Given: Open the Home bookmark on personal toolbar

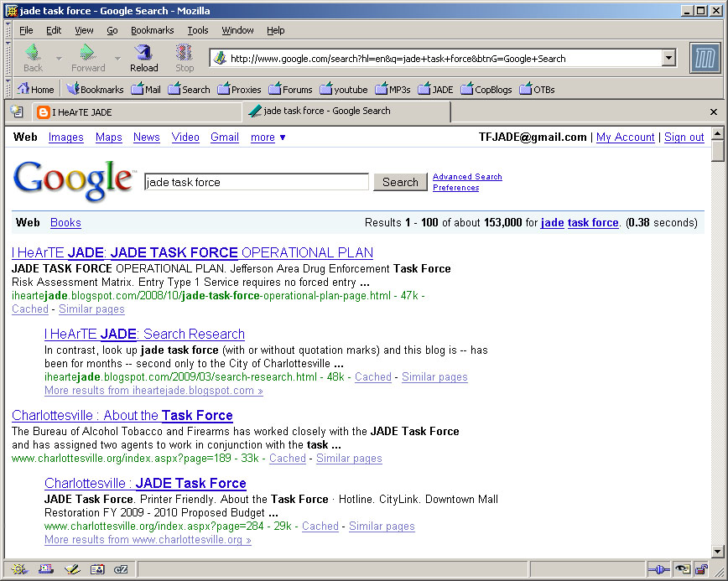Looking at the screenshot, I should [35, 89].
